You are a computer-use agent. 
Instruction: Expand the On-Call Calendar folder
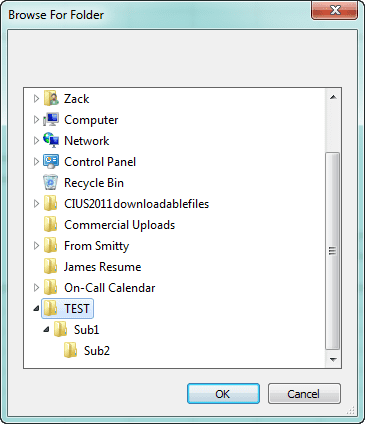36,288
